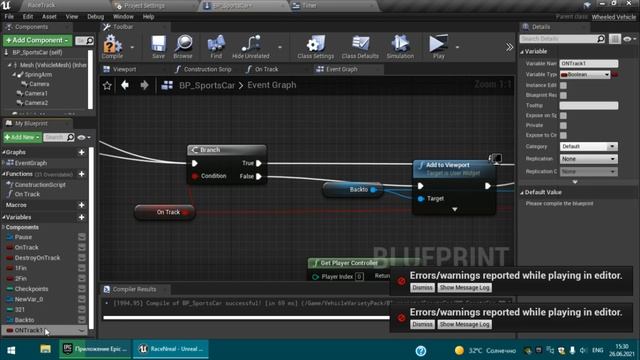Image resolution: width=640 pixels, height=360 pixels.
Task: Collapse the Default Value section
Action: point(522,192)
